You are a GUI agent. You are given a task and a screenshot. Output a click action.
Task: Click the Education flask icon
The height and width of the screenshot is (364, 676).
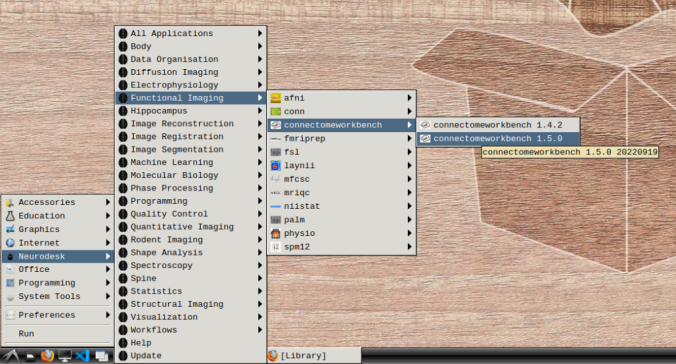10,216
